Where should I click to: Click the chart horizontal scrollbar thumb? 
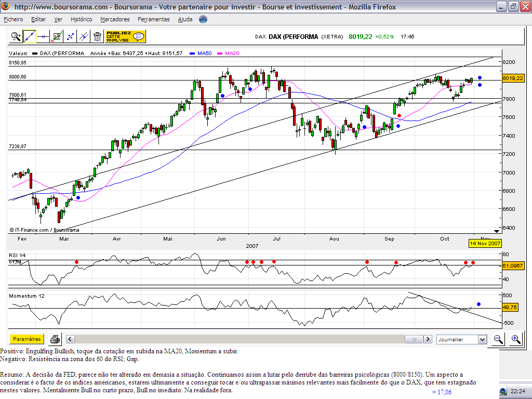click(x=414, y=339)
